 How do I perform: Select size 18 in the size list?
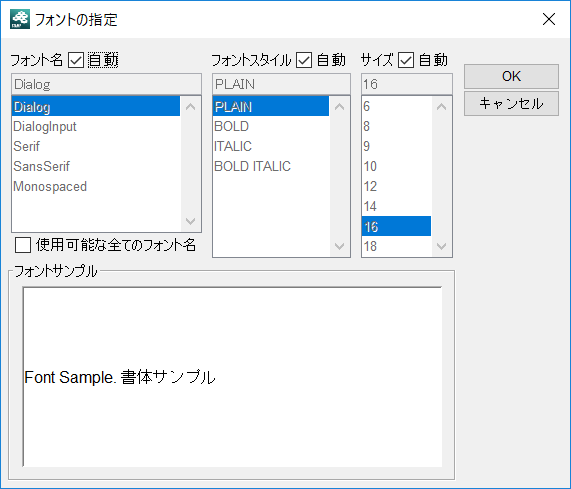tap(397, 247)
